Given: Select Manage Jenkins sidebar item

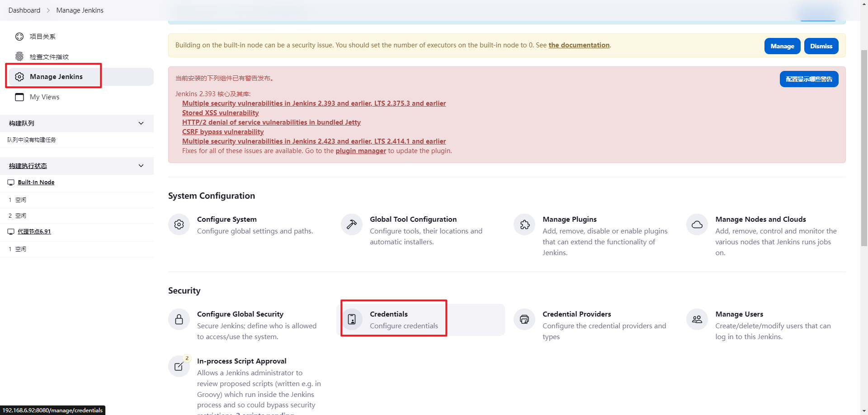Looking at the screenshot, I should pos(81,77).
